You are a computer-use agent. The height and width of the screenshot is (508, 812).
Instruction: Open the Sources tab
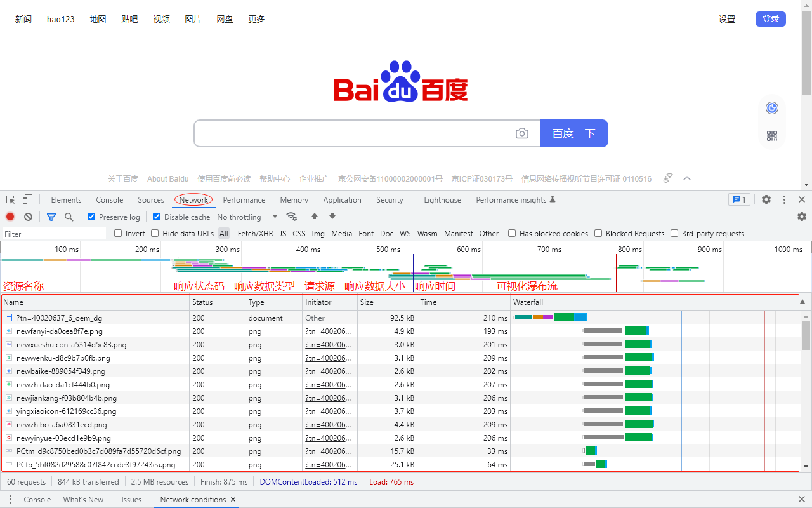[151, 199]
